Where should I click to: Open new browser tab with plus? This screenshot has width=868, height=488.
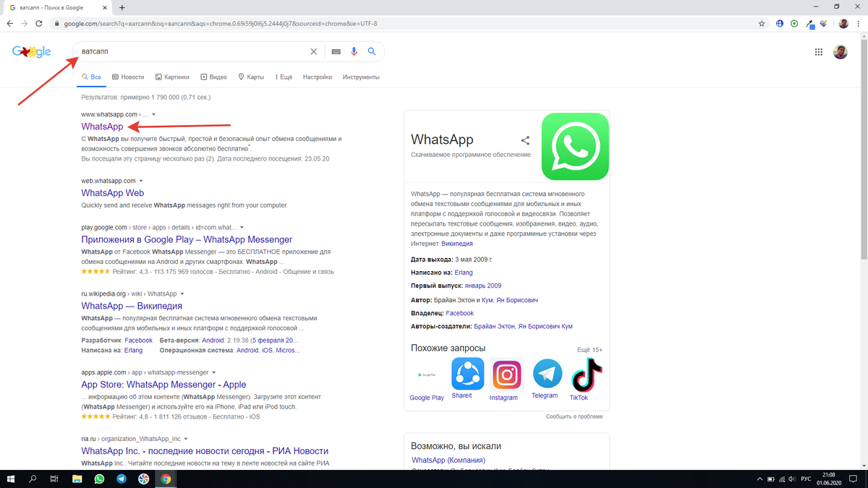tap(122, 7)
